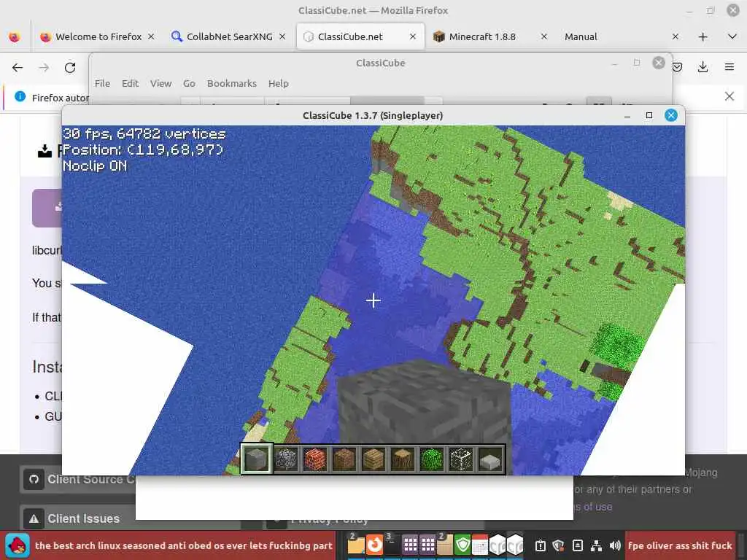Click the crosshair in the game view
Screen dimensions: 747x560
[373, 300]
